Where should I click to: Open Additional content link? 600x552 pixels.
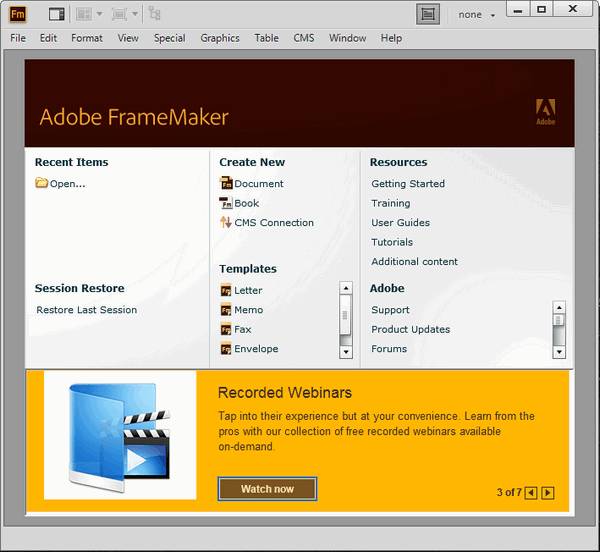(414, 262)
